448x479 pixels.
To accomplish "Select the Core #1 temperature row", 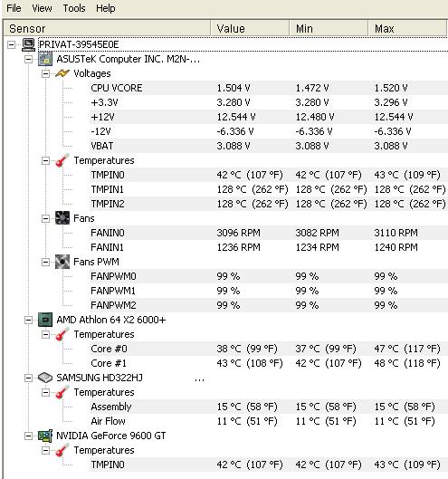I will [x=269, y=363].
